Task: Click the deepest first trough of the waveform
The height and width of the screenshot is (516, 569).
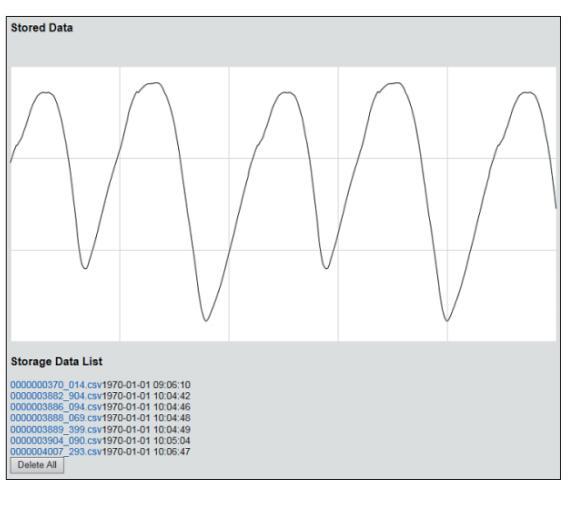Action: point(206,320)
